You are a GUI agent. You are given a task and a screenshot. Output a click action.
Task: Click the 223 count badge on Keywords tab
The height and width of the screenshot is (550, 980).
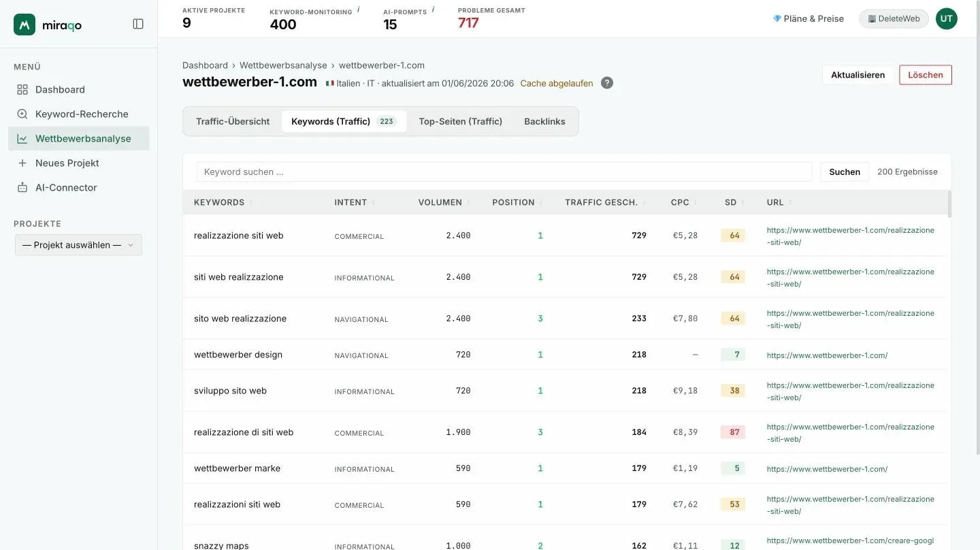pos(387,121)
